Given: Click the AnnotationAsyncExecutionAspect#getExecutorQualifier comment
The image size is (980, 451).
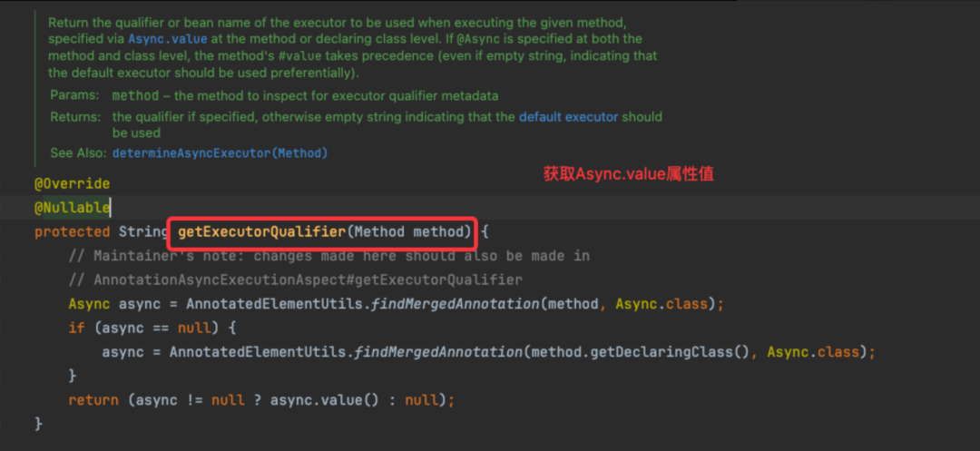Looking at the screenshot, I should tap(296, 279).
